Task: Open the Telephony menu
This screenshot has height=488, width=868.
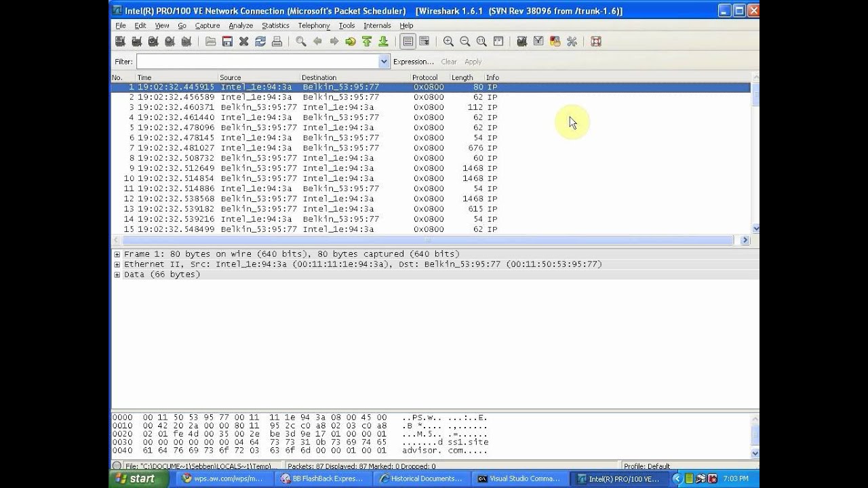Action: coord(314,26)
